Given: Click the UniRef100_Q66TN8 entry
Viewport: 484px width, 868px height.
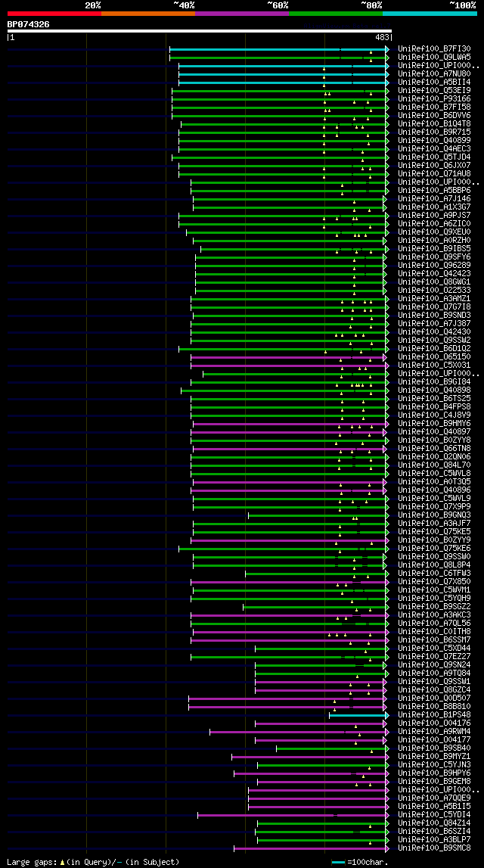Looking at the screenshot, I should click(434, 449).
